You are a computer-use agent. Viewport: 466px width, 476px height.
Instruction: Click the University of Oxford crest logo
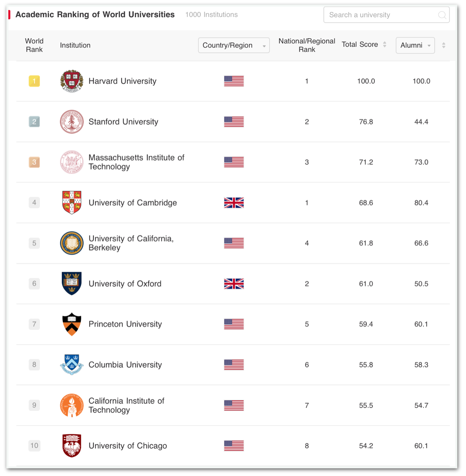click(72, 284)
